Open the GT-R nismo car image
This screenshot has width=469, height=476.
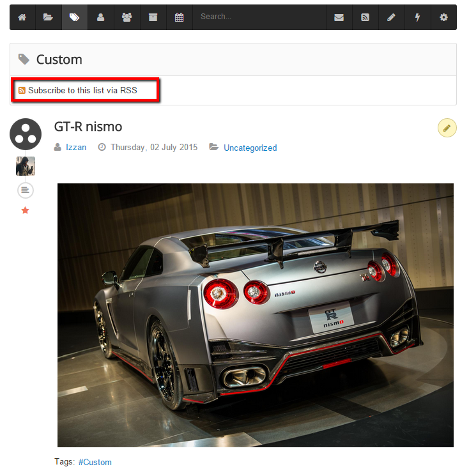point(256,315)
